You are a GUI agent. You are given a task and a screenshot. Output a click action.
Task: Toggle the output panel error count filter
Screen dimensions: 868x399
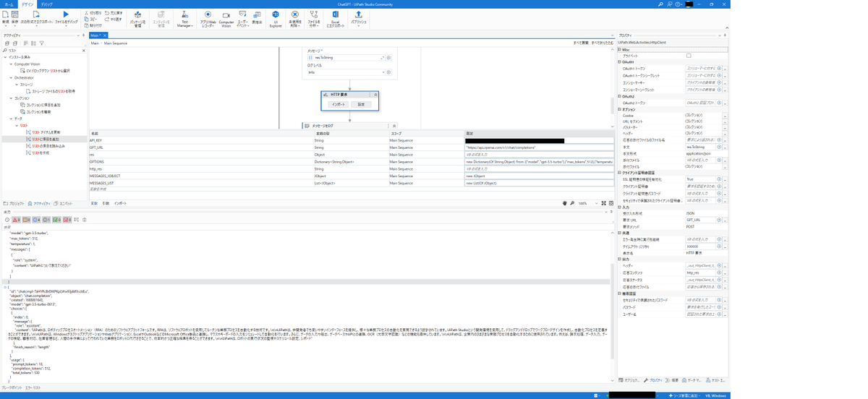tap(15, 220)
